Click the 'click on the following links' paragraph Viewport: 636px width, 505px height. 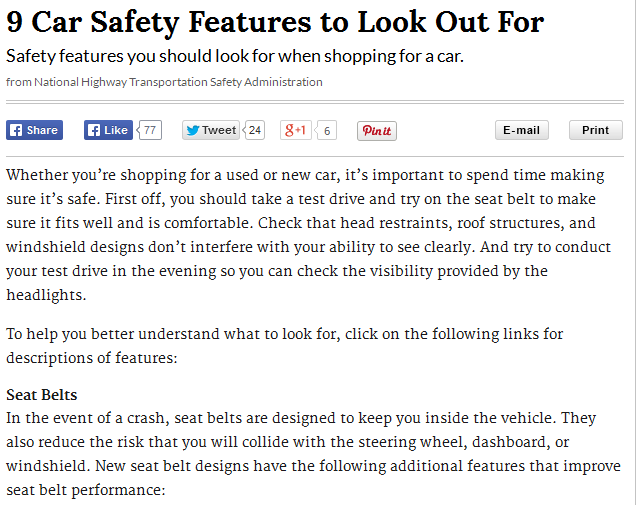pyautogui.click(x=285, y=346)
